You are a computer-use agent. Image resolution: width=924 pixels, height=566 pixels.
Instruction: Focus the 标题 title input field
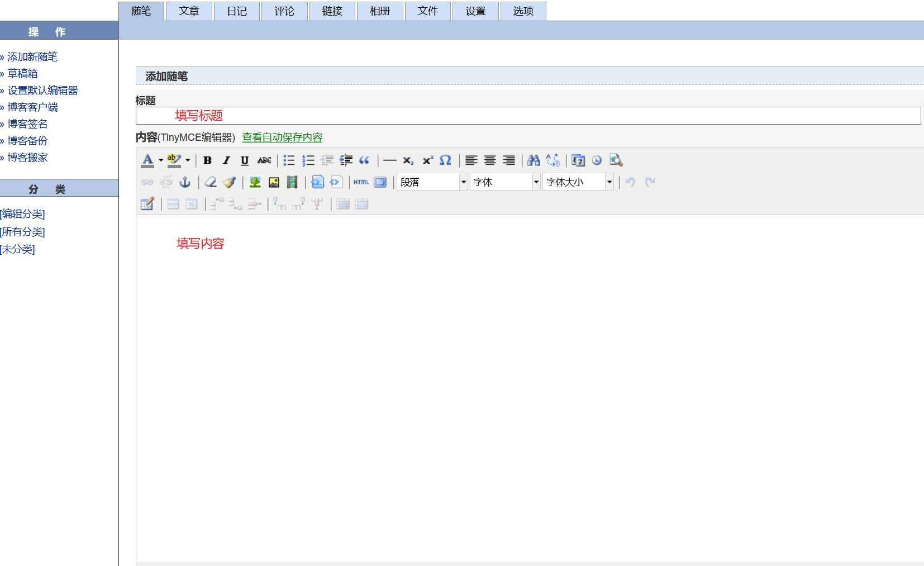528,116
